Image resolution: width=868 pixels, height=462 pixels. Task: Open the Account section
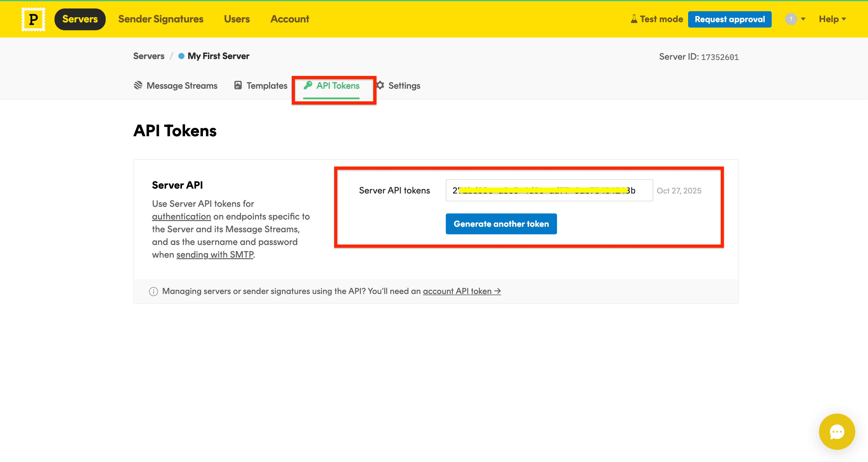click(290, 19)
